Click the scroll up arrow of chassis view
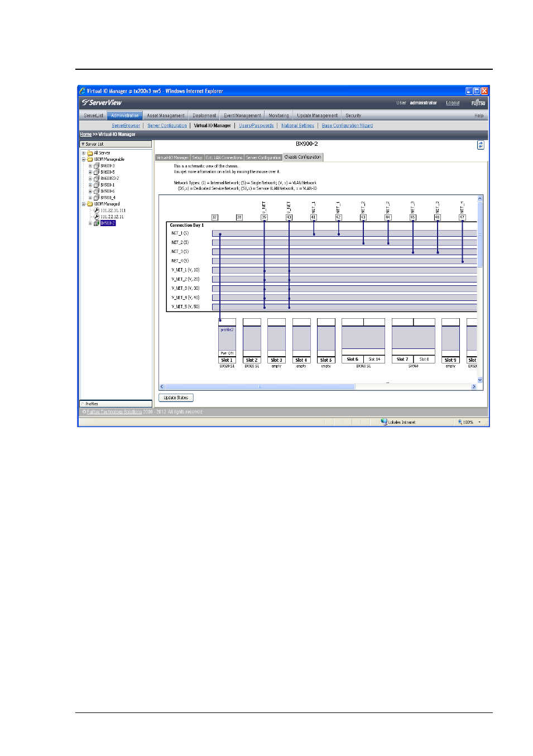This screenshot has width=533, height=756. point(480,198)
